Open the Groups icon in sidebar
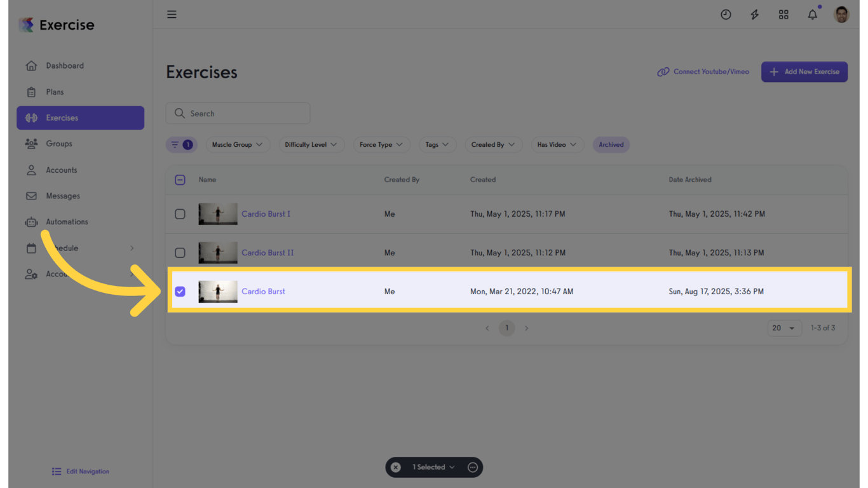Image resolution: width=868 pixels, height=488 pixels. (31, 144)
